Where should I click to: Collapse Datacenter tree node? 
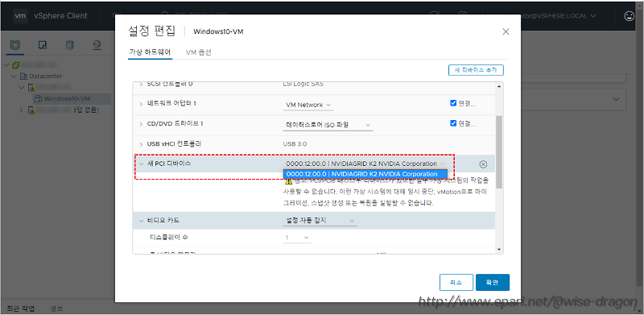click(14, 77)
